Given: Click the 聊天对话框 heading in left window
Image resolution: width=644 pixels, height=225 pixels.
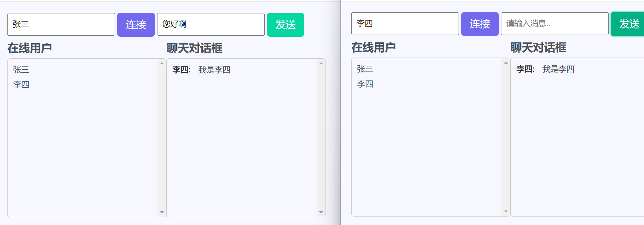Looking at the screenshot, I should (195, 48).
